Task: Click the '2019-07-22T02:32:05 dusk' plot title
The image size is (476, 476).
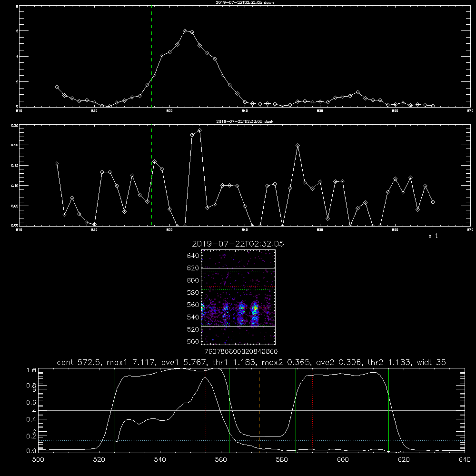Action: tap(245, 121)
